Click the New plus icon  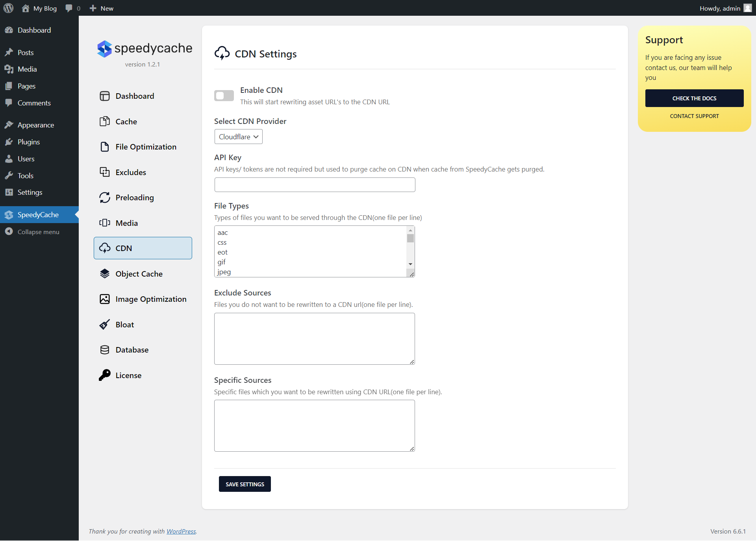point(93,8)
